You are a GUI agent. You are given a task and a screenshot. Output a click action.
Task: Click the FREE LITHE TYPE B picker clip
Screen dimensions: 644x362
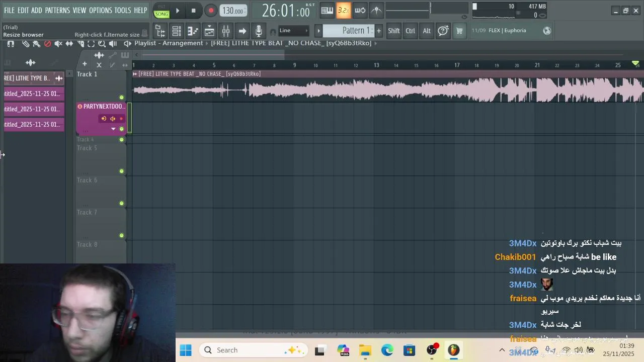click(34, 78)
